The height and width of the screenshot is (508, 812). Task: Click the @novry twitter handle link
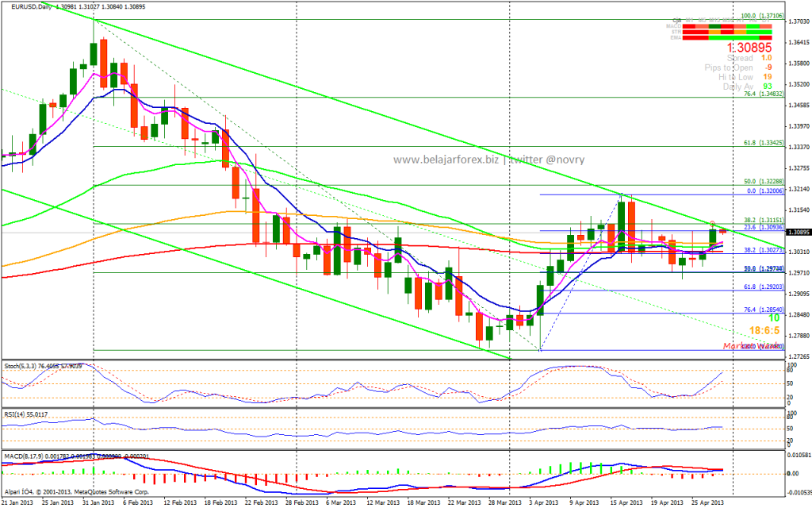coord(565,159)
